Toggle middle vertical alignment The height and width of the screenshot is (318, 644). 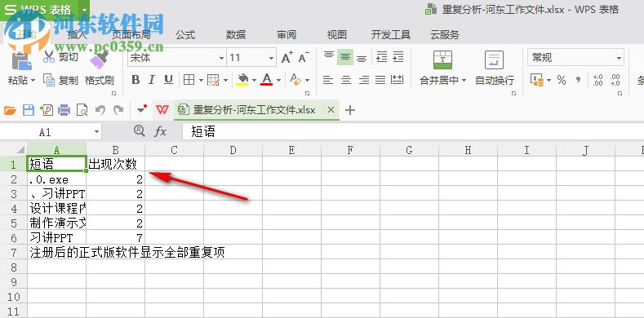[345, 57]
